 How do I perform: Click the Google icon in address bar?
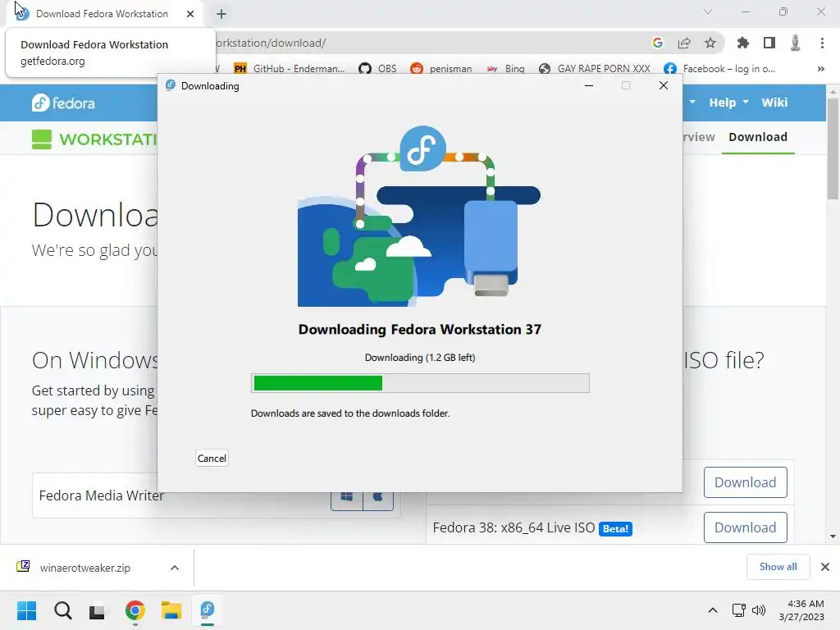tap(657, 43)
